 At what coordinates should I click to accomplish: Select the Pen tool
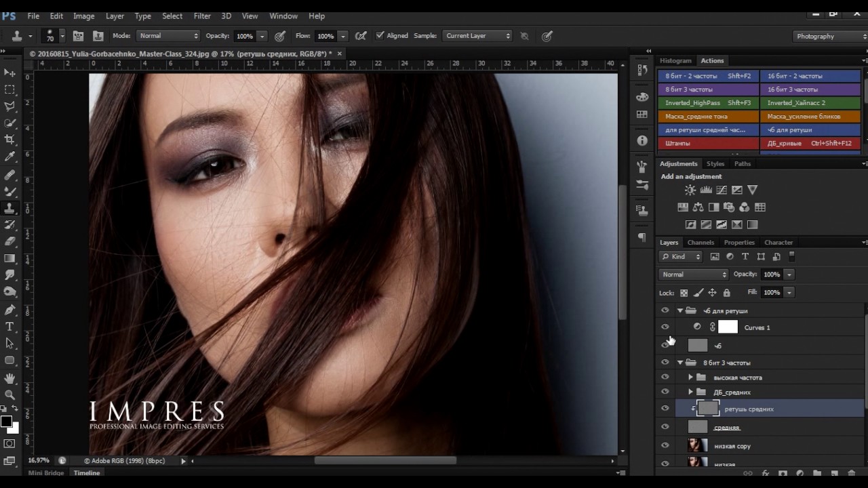(9, 310)
